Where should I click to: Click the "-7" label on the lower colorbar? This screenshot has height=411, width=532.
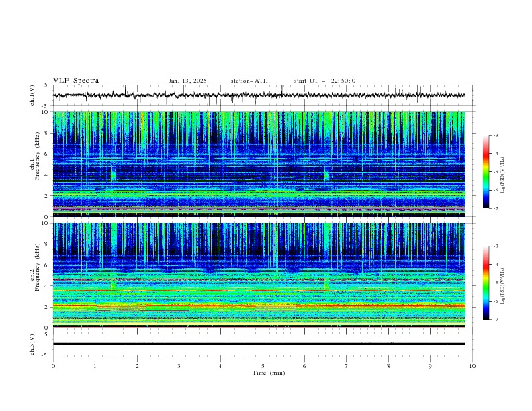tap(495, 320)
